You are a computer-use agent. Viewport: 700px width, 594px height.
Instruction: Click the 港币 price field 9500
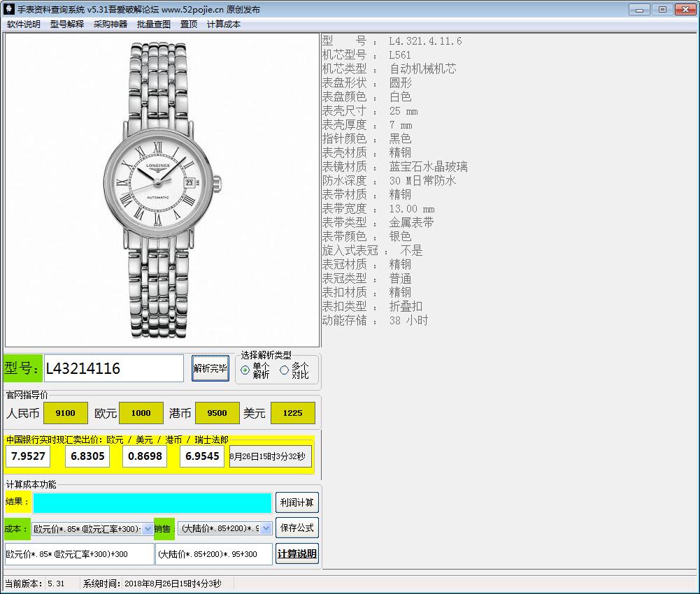(x=217, y=413)
